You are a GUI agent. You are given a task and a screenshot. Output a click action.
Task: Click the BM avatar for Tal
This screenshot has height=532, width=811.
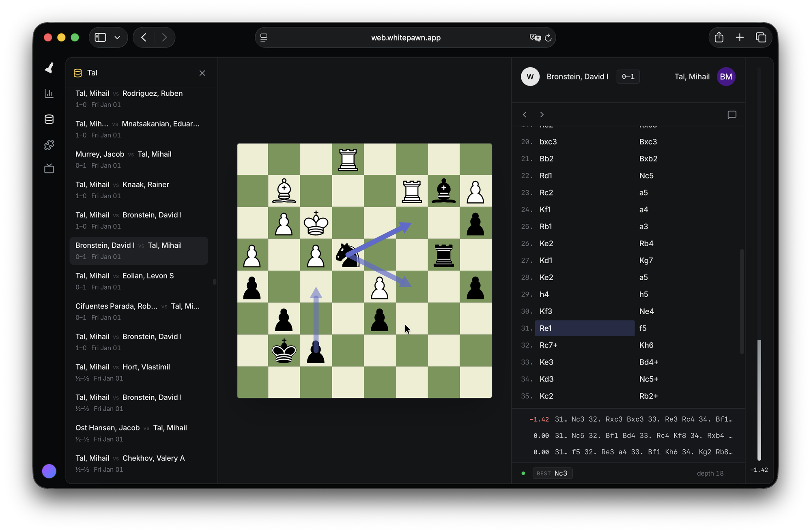tap(726, 77)
